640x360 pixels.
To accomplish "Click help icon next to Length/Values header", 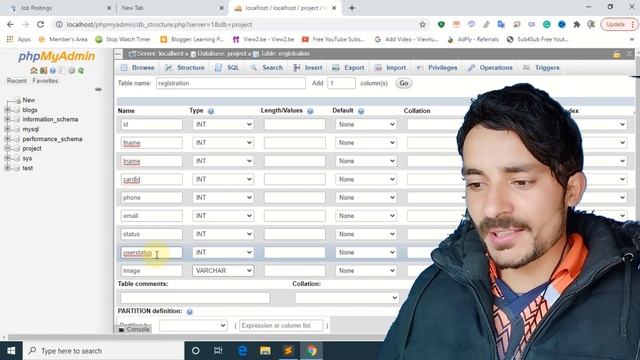I will click(310, 111).
